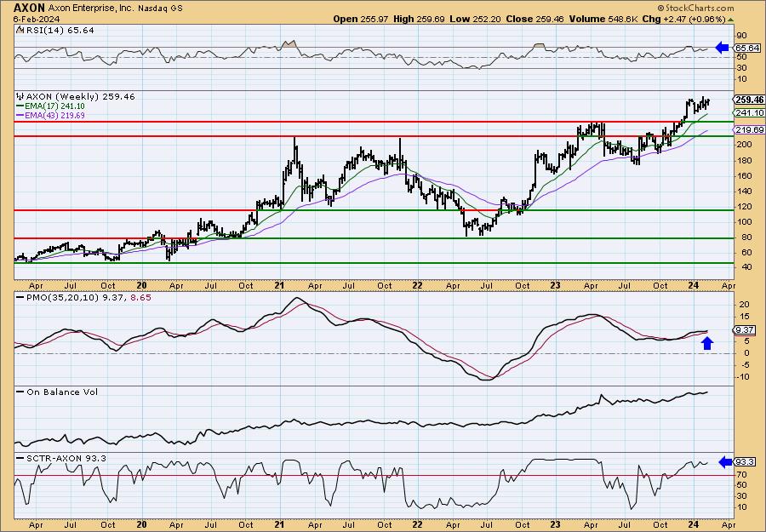Click the 70 SCTR axis label
Screen dimensions: 766x532
(742, 474)
